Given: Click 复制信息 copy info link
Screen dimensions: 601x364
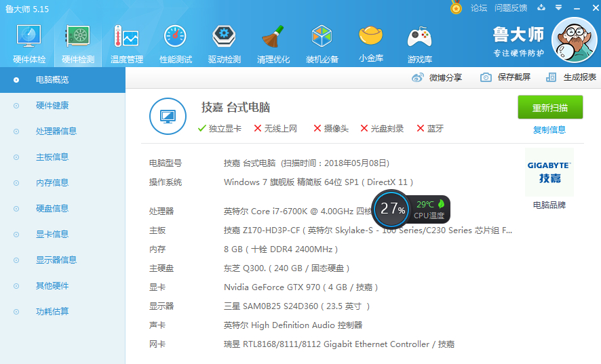Looking at the screenshot, I should (x=549, y=130).
